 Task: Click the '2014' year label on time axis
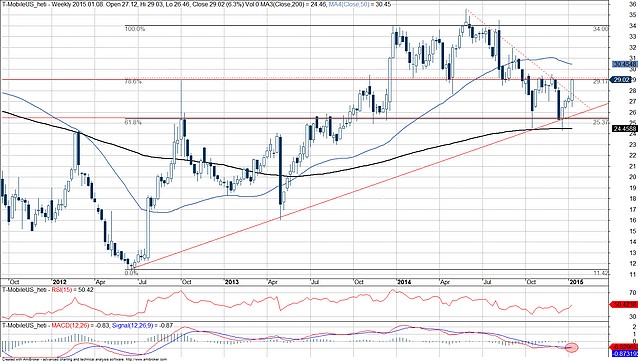coord(404,282)
